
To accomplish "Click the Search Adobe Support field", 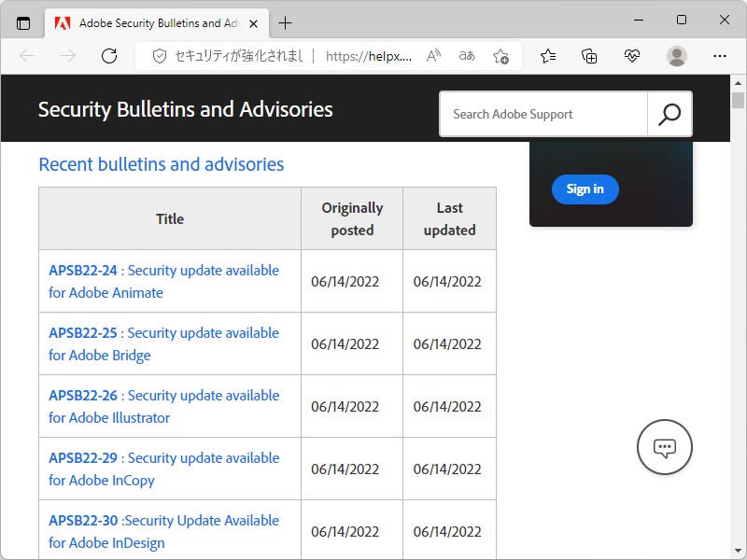I will tap(543, 114).
